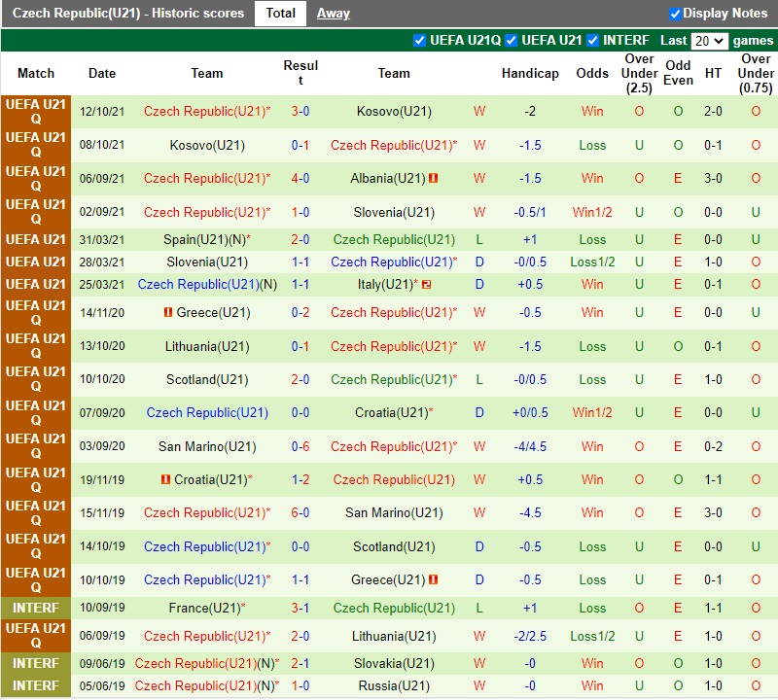Click red card icon beside Italy(U21)
The image size is (778, 700).
coord(426,285)
